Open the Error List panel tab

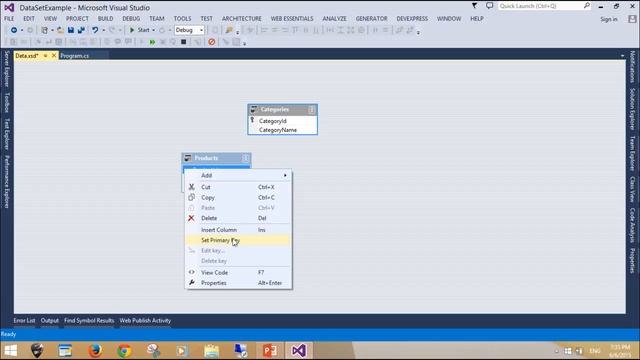pyautogui.click(x=24, y=321)
